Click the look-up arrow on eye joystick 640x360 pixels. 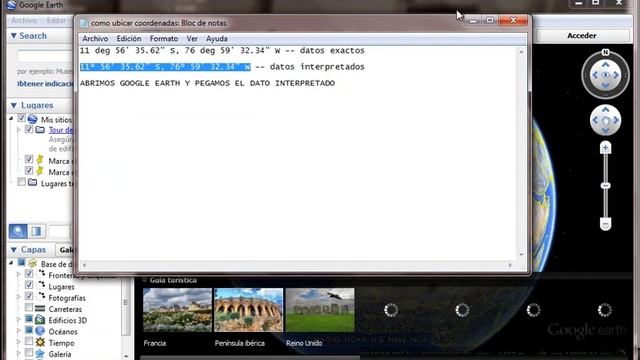pyautogui.click(x=605, y=64)
